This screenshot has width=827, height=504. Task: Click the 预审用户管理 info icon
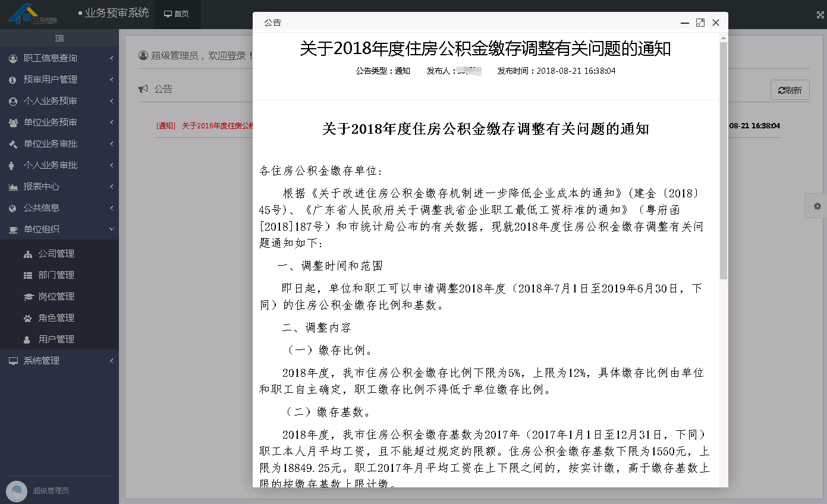[13, 80]
